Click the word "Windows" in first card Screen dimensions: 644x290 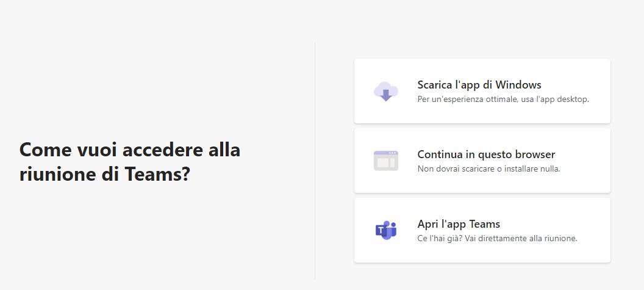coord(518,85)
